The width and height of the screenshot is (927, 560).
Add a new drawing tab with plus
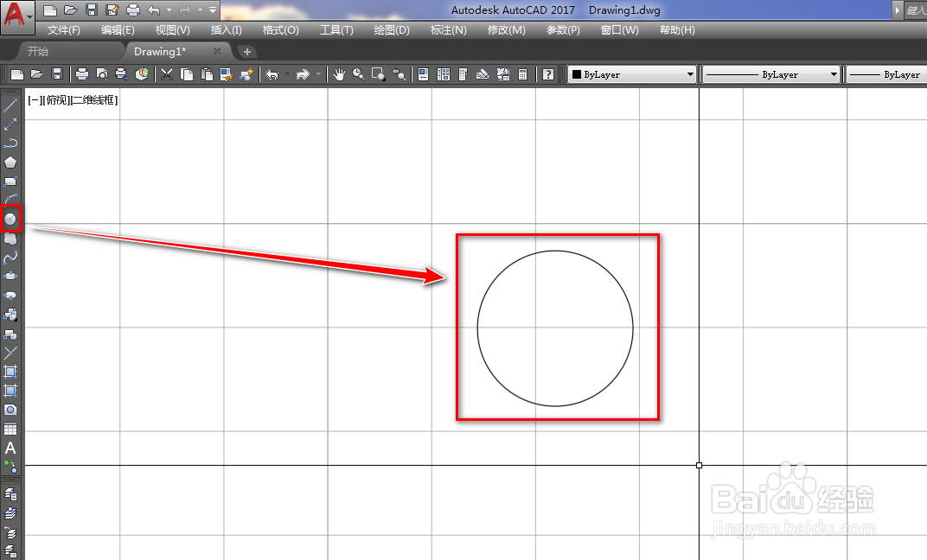click(x=247, y=52)
